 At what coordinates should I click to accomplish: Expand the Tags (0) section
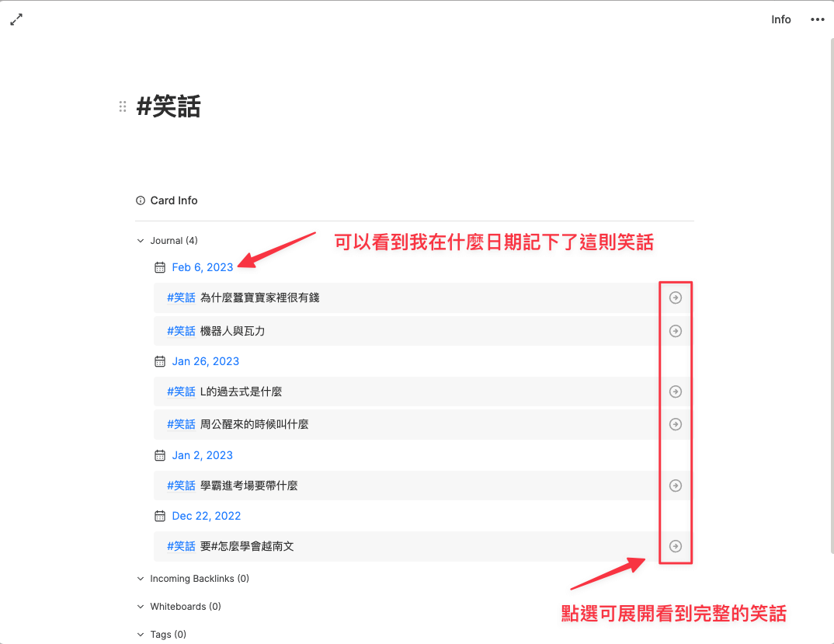141,635
